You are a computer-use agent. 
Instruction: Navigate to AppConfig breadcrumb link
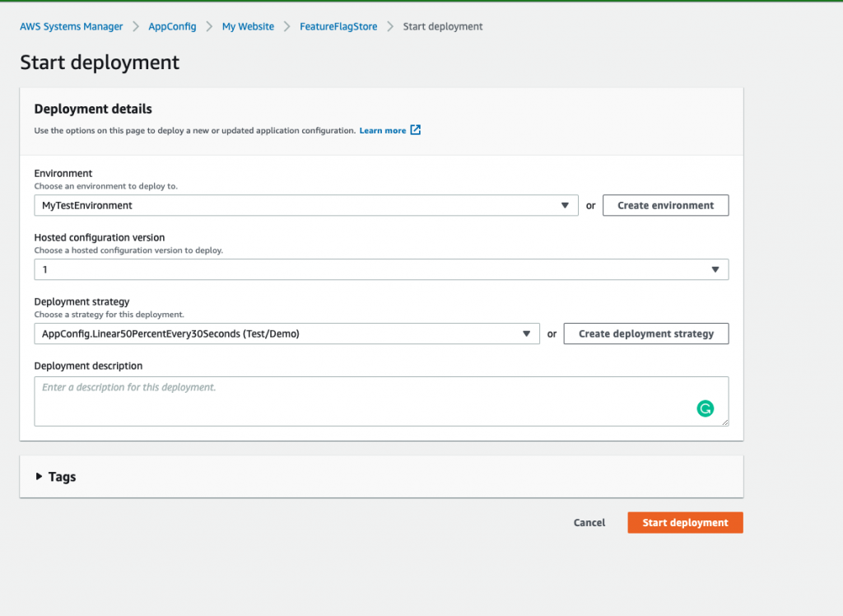[172, 26]
